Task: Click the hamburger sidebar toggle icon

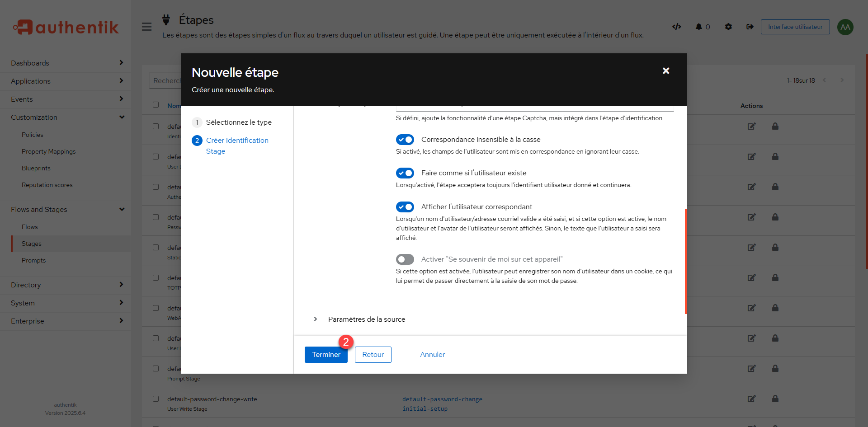Action: [x=146, y=27]
